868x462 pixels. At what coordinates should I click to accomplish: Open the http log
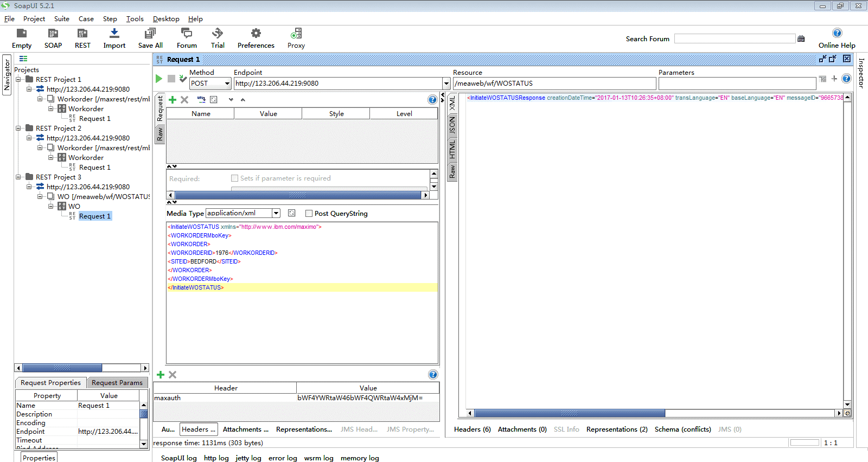(216, 458)
